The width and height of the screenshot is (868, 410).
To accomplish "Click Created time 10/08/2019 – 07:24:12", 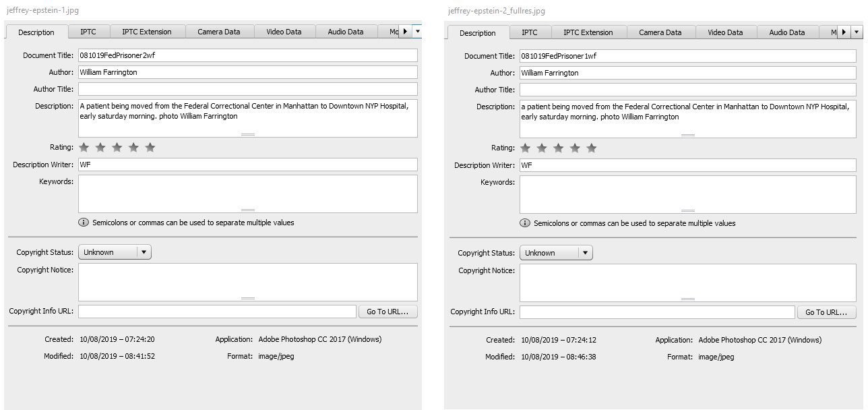I will 559,341.
